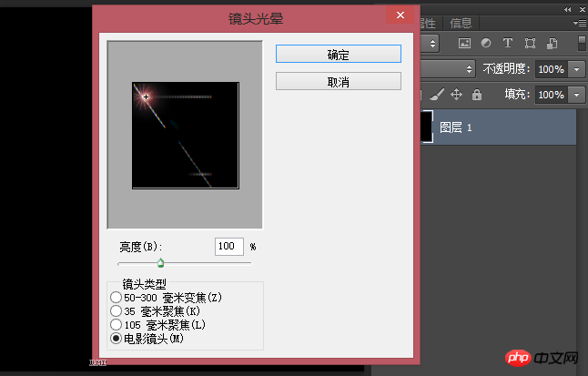The width and height of the screenshot is (588, 376).
Task: Collapse the panel with double-arrow icon
Action: tap(567, 9)
